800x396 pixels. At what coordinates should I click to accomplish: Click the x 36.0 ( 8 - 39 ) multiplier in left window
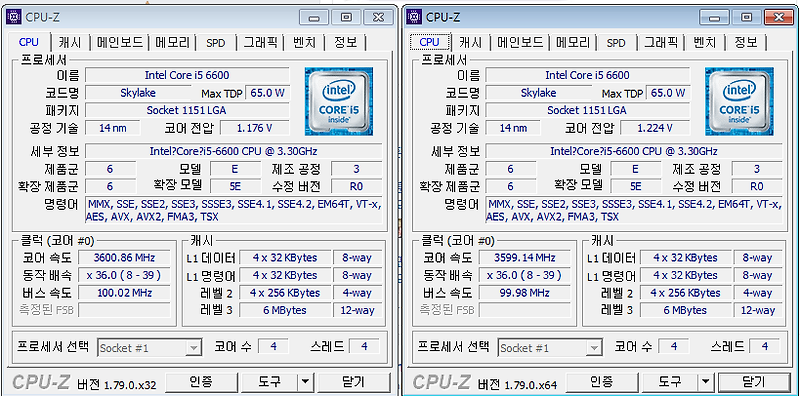coord(124,275)
